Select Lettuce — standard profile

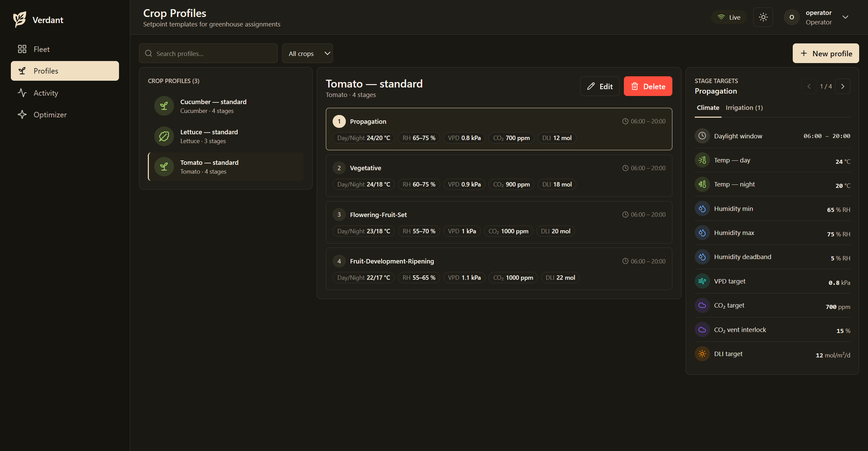tap(226, 136)
